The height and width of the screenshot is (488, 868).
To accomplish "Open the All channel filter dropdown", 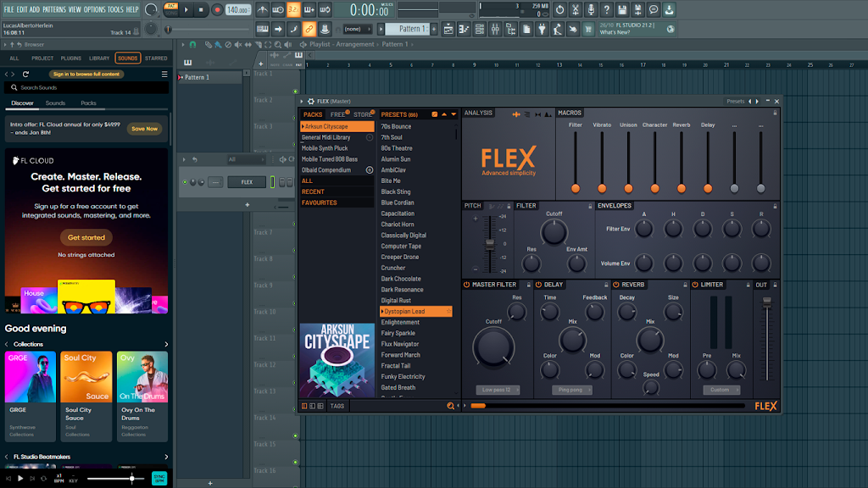I will [246, 159].
